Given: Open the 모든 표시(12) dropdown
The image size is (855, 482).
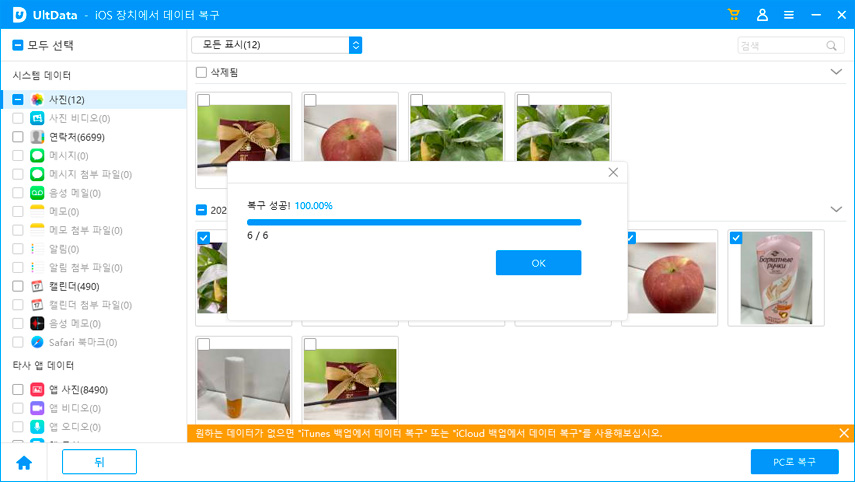Looking at the screenshot, I should click(276, 45).
